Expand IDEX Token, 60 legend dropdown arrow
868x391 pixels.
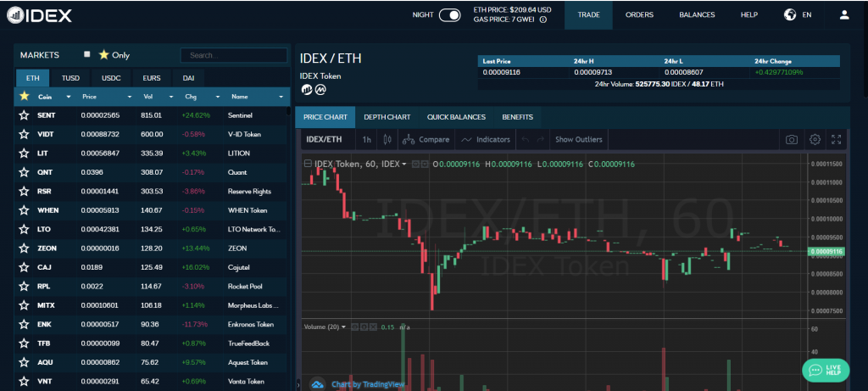click(404, 165)
